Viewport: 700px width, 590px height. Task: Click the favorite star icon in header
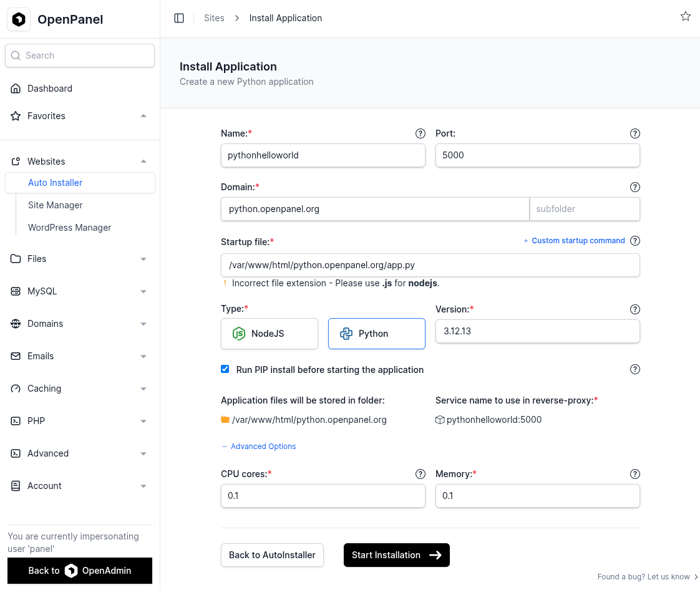coord(685,17)
